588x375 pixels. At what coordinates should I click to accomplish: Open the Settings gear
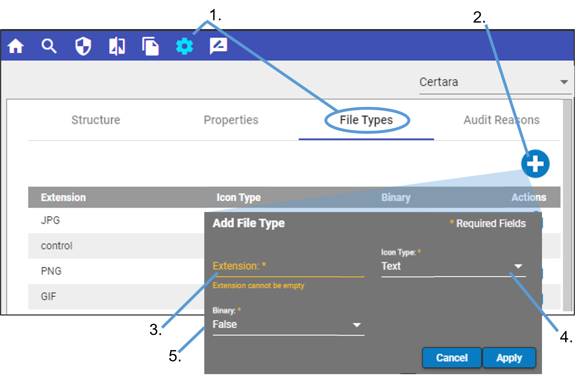[x=184, y=46]
